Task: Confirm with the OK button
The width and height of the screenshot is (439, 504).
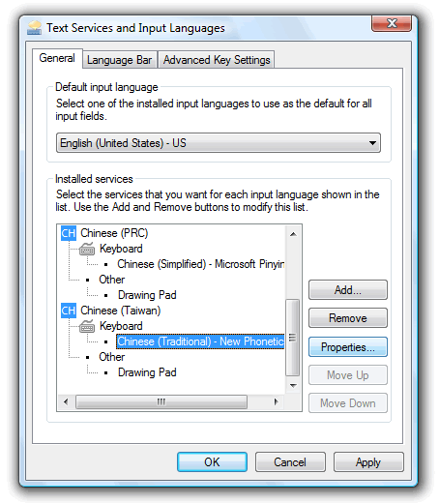Action: [212, 462]
